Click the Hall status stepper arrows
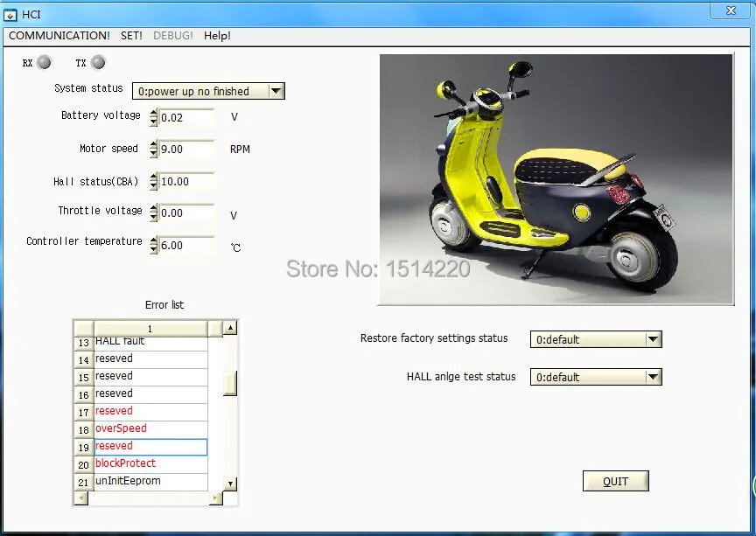756x536 pixels. point(153,181)
